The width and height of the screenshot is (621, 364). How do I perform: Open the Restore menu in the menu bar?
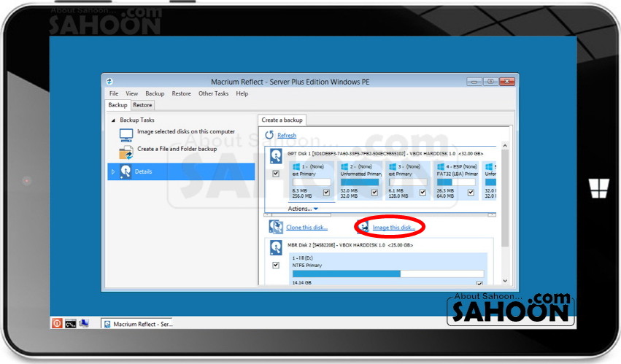click(x=182, y=93)
